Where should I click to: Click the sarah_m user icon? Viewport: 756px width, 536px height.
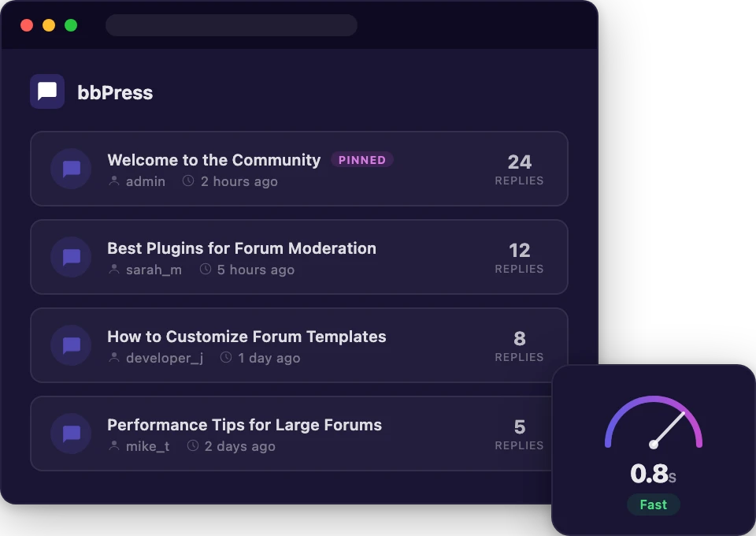[x=113, y=270]
